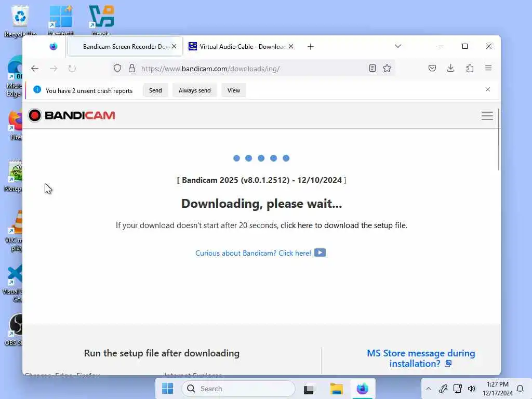Dismiss the crash reports notification bar
The image size is (532, 399).
pos(487,89)
